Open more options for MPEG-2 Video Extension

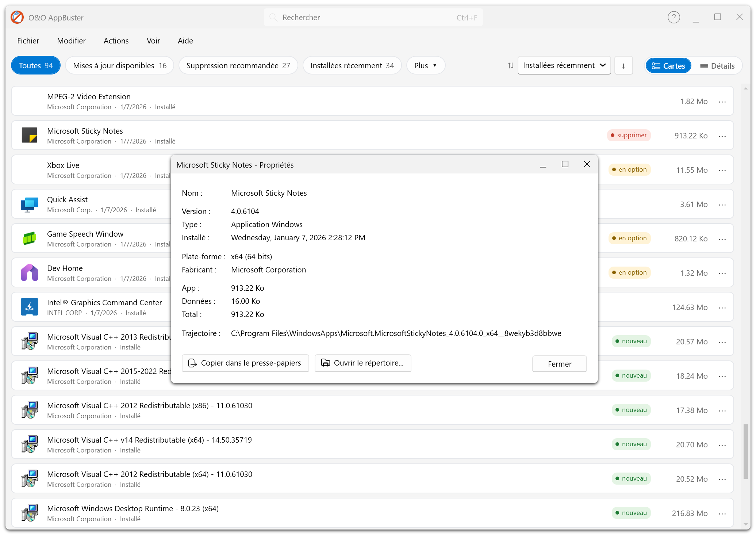pyautogui.click(x=722, y=102)
